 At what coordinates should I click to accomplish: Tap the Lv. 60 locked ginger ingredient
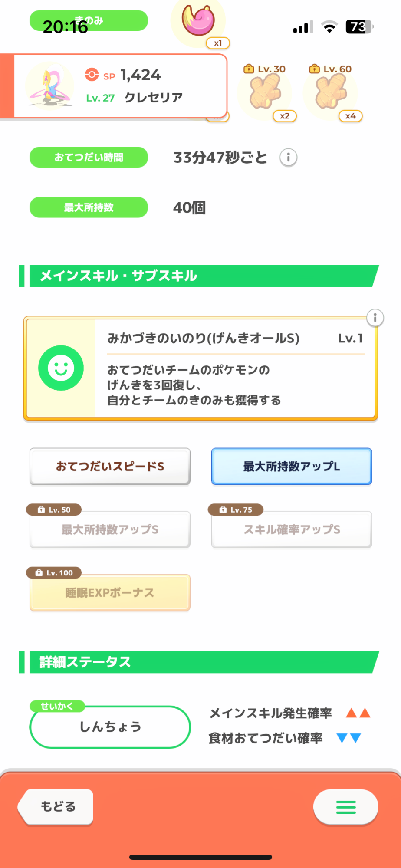click(331, 92)
